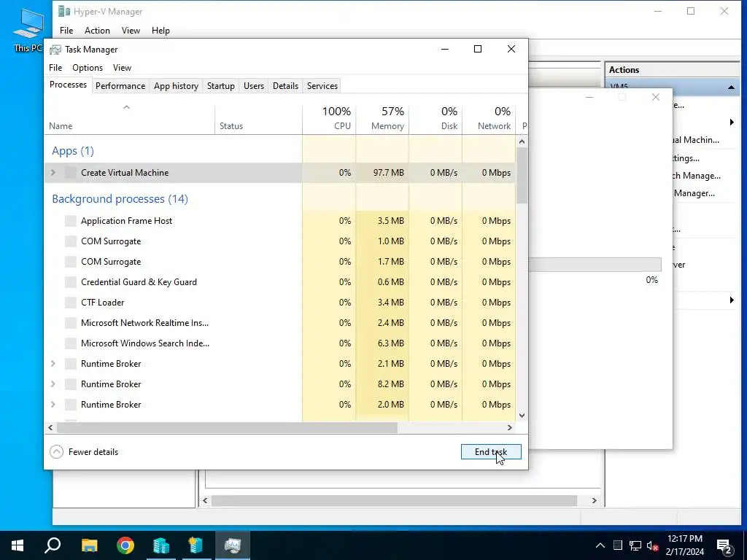Select the COM Surrogate 1.0 MB row

point(280,241)
